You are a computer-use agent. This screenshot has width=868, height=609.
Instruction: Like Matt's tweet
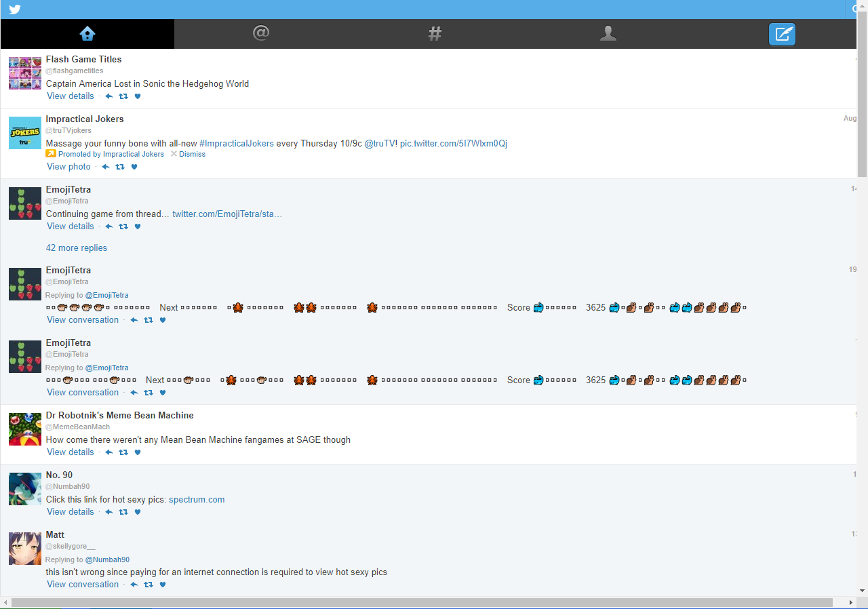click(163, 585)
